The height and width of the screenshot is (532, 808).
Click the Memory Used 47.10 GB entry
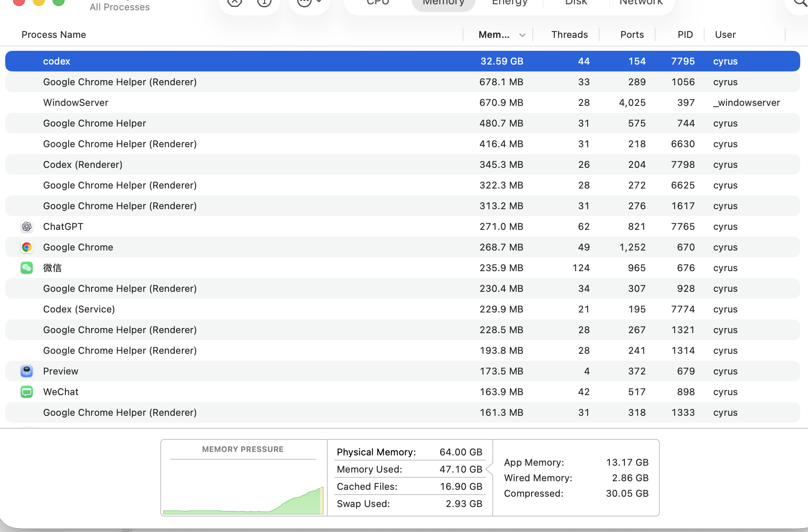(410, 469)
